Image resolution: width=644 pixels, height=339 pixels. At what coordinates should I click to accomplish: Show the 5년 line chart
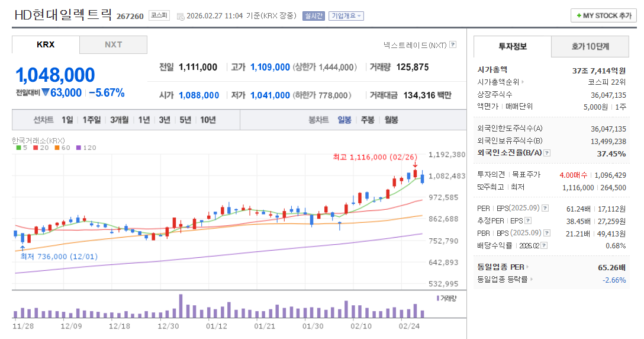(185, 120)
